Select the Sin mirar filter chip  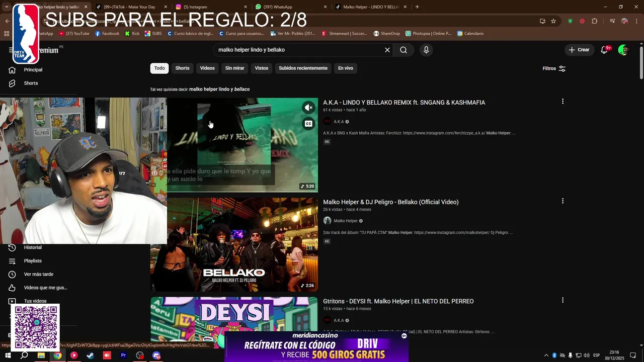(x=234, y=68)
